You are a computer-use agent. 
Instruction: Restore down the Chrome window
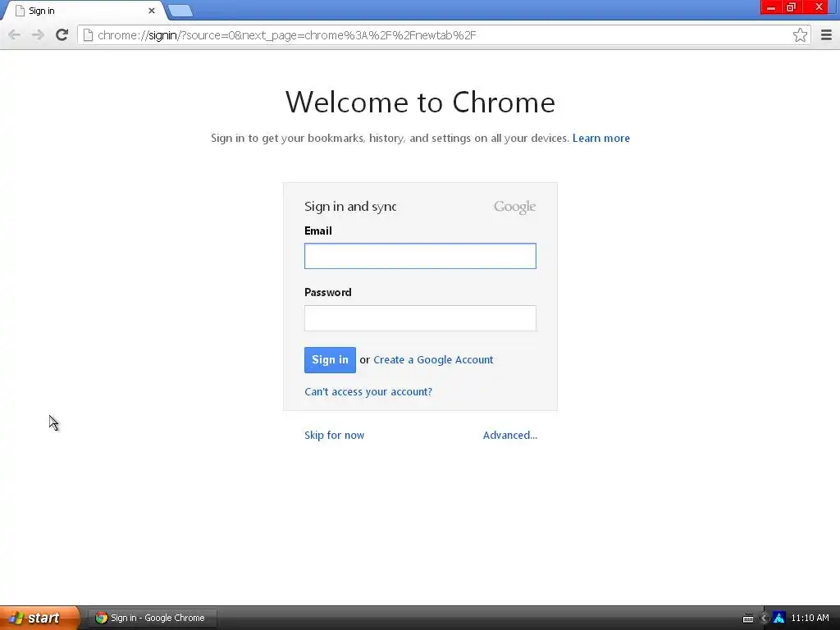(791, 7)
